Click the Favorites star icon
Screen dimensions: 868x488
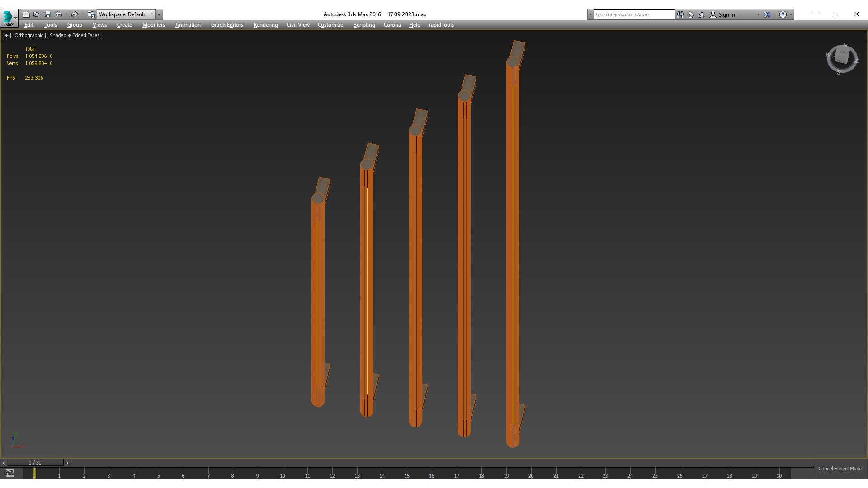702,14
